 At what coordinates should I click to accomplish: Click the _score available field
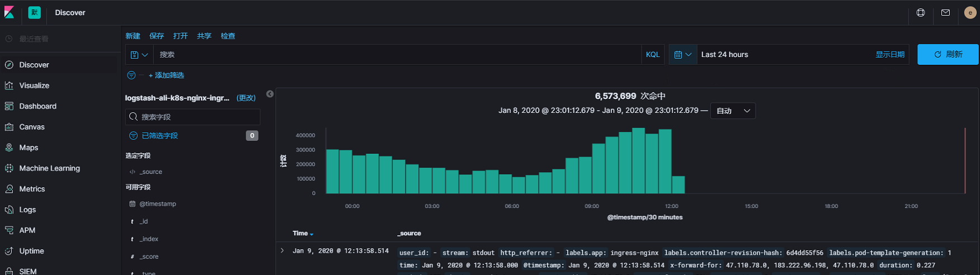click(x=149, y=257)
